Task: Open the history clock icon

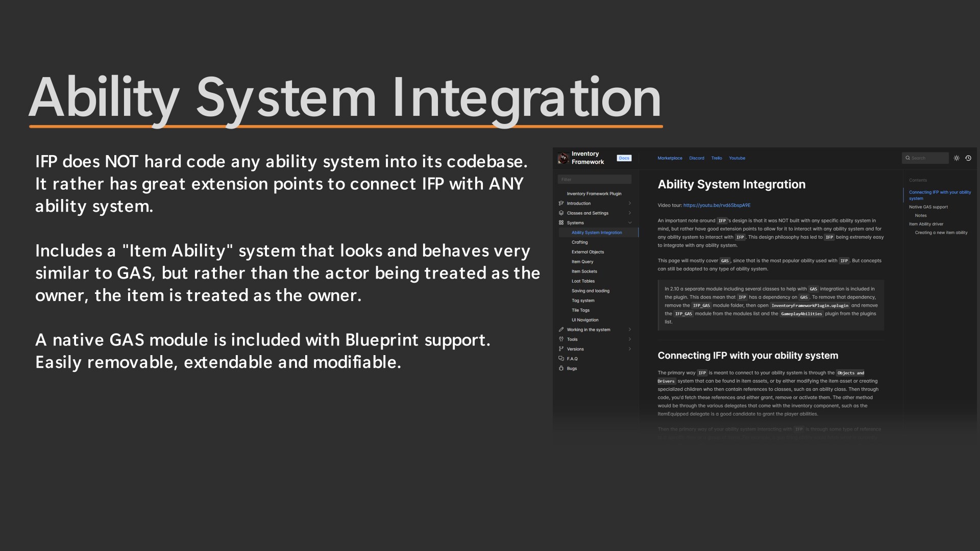Action: click(968, 158)
